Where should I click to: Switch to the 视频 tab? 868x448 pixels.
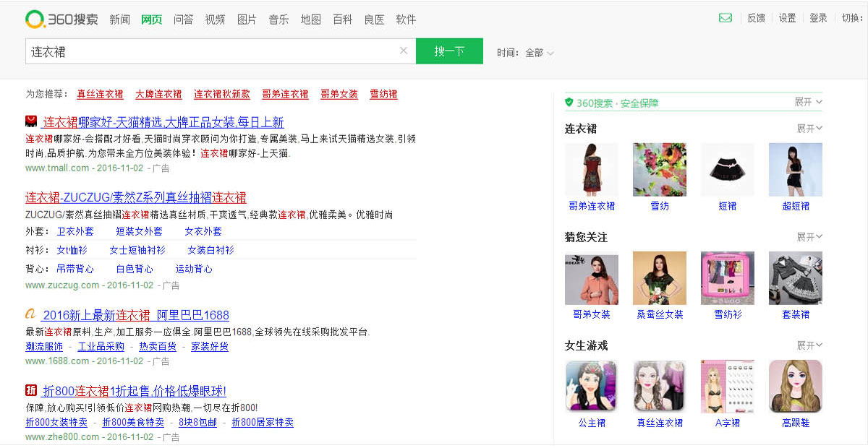[216, 20]
